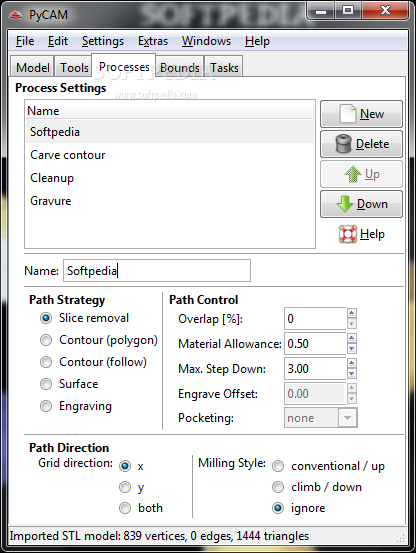Click the lifebuoy Help icon

(x=348, y=234)
